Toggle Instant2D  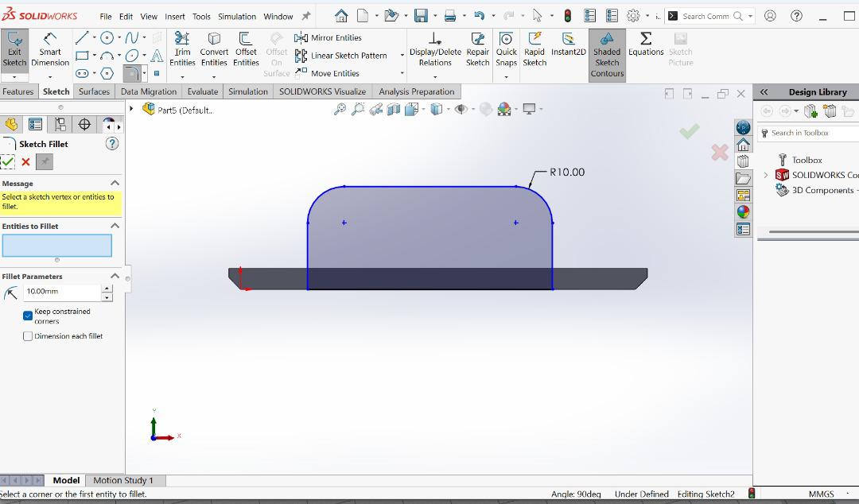[x=568, y=45]
